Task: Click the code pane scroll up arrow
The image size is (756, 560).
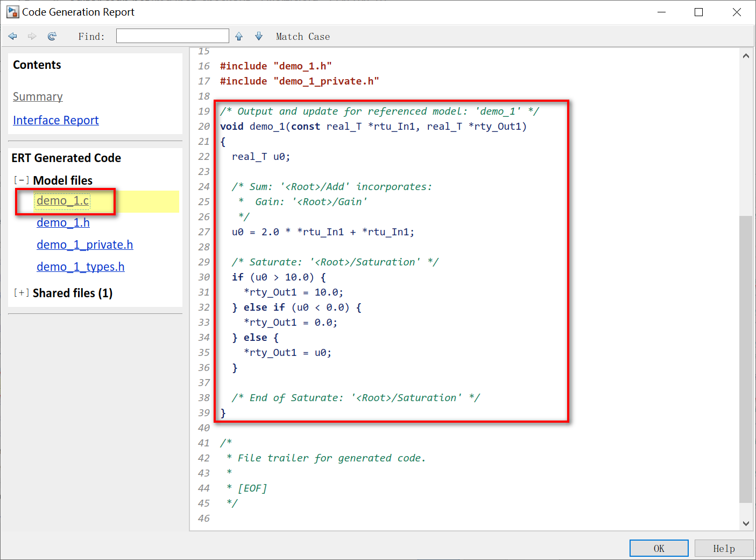Action: point(746,55)
